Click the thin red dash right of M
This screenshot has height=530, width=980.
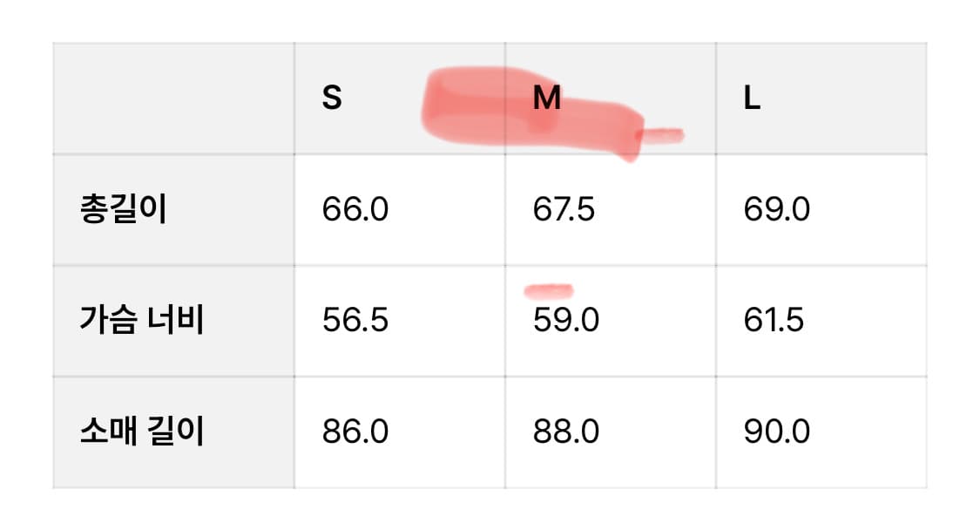pyautogui.click(x=662, y=134)
